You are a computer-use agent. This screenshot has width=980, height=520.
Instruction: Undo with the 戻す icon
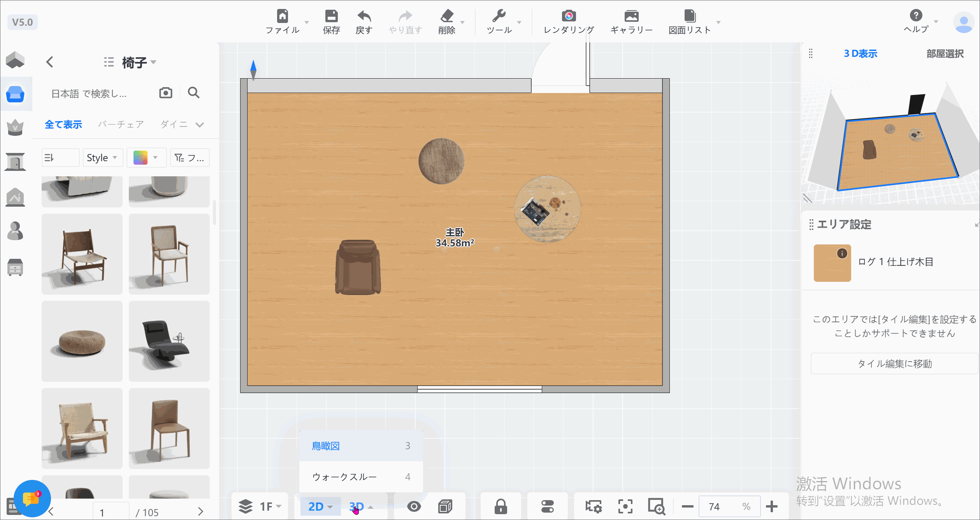click(x=364, y=16)
